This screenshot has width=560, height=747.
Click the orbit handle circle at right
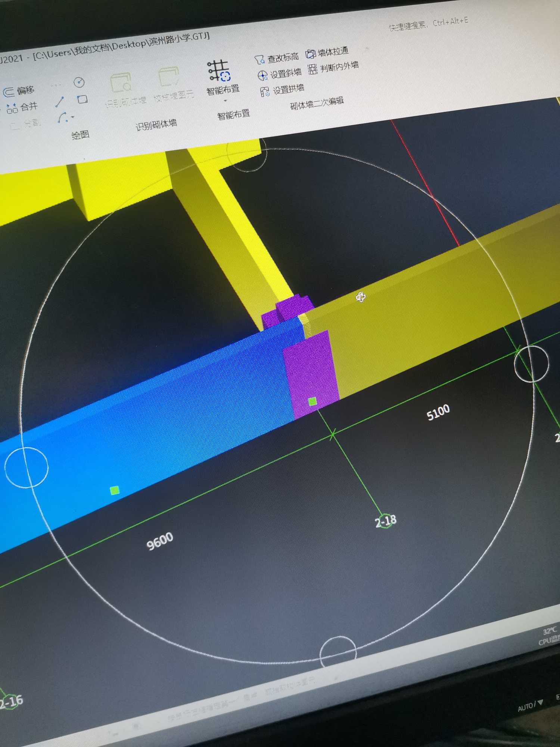tap(531, 364)
